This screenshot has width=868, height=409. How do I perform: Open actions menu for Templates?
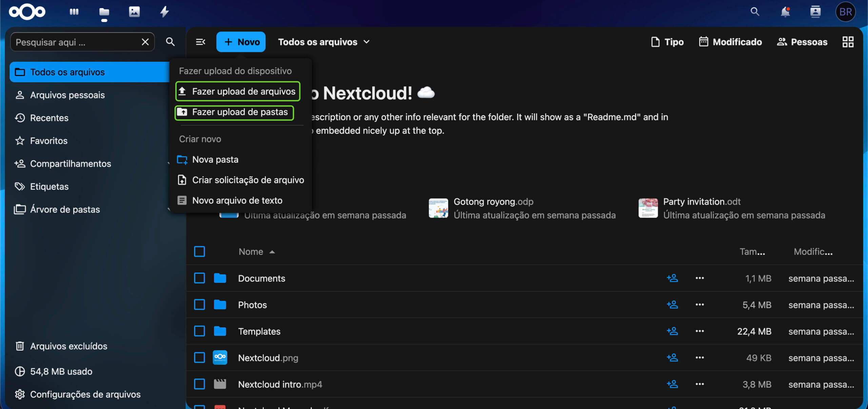(x=700, y=331)
